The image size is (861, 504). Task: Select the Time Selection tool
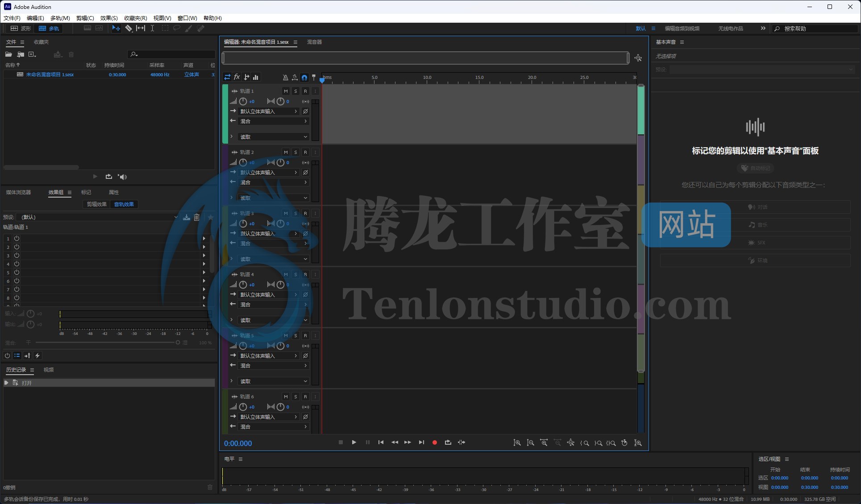coord(152,28)
